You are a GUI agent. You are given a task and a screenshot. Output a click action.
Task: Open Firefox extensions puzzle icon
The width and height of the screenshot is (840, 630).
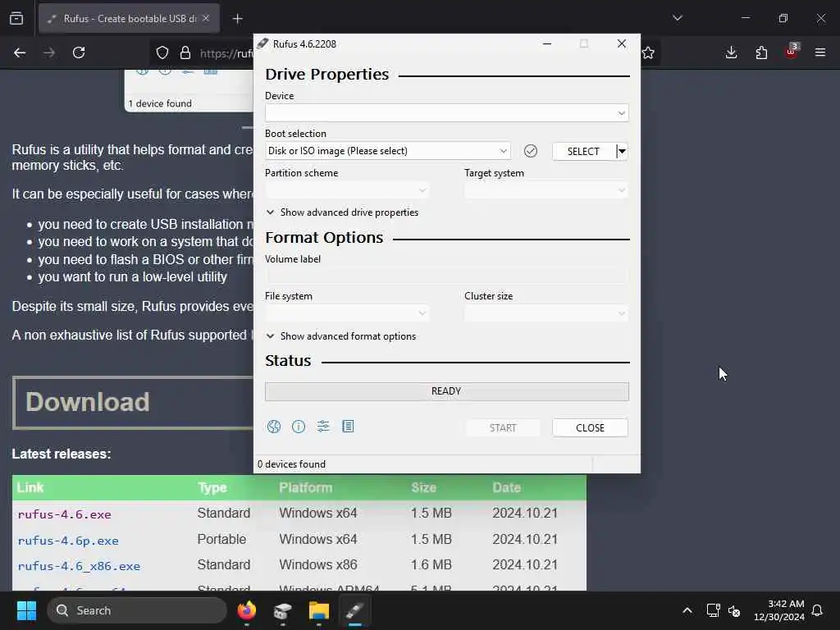[761, 52]
